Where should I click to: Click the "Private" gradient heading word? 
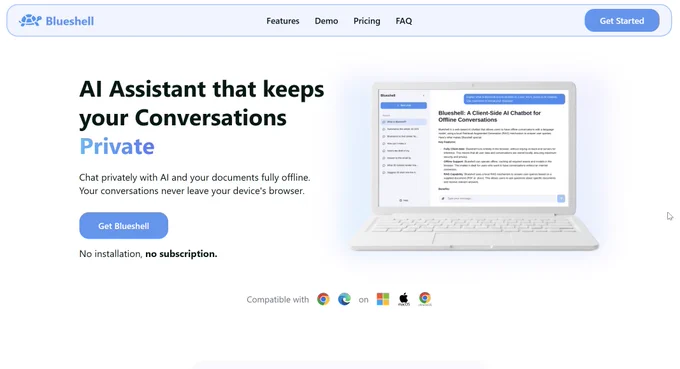coord(117,146)
